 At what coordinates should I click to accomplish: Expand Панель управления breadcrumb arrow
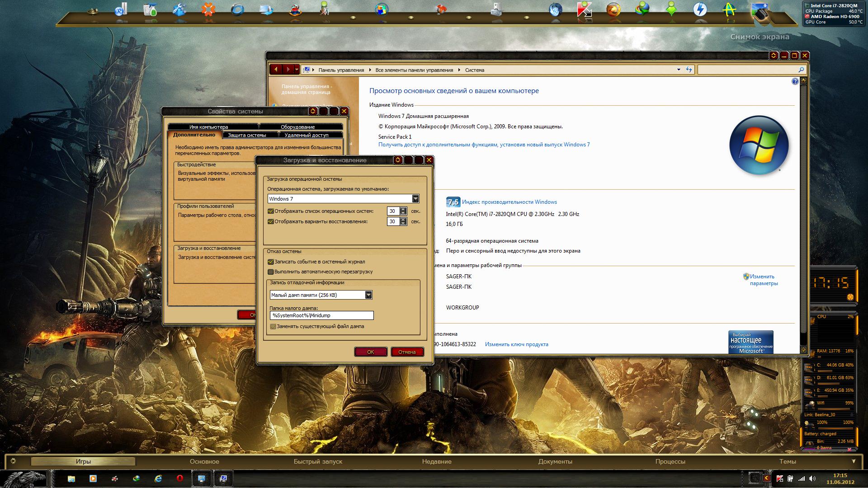point(369,70)
